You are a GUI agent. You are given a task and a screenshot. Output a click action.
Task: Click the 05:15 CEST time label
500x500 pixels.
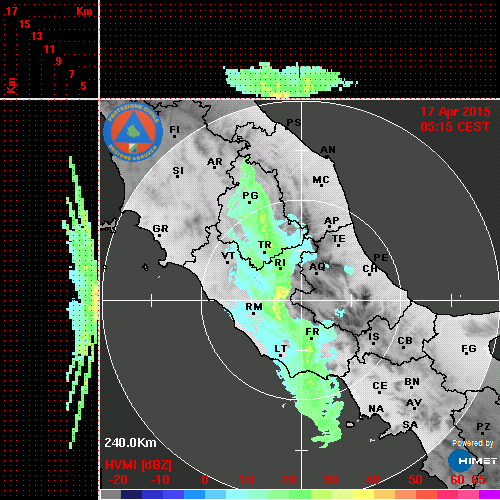pyautogui.click(x=455, y=127)
